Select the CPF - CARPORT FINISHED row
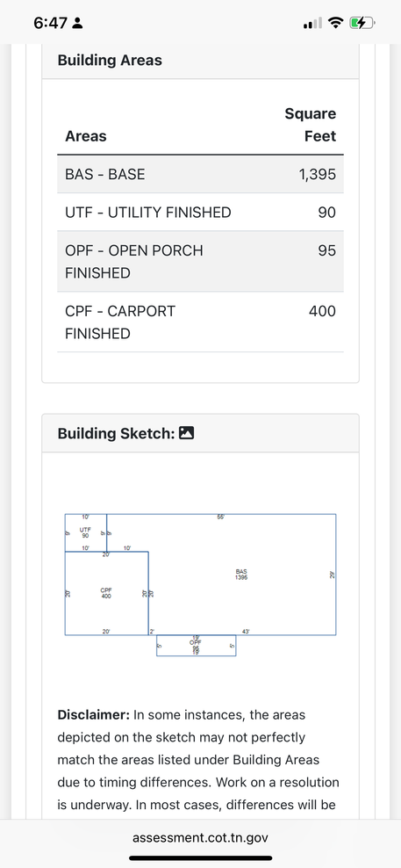The width and height of the screenshot is (401, 868). click(200, 322)
